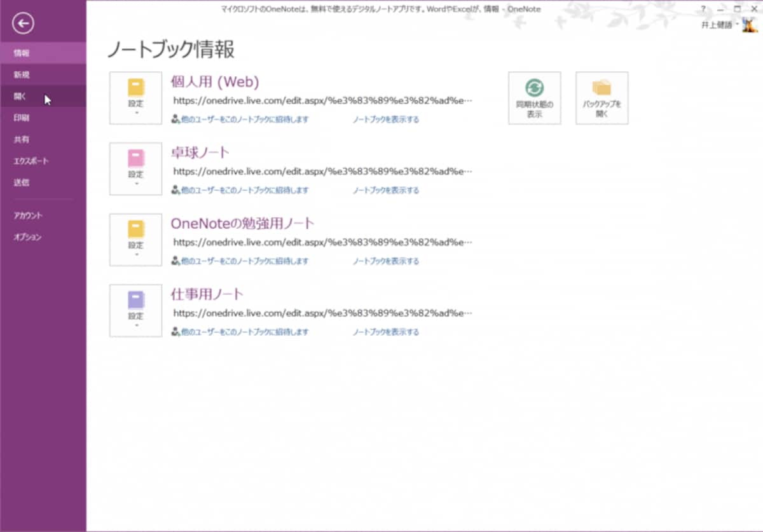Image resolution: width=763 pixels, height=532 pixels.
Task: Select 共有 in the left menu
Action: [x=43, y=139]
